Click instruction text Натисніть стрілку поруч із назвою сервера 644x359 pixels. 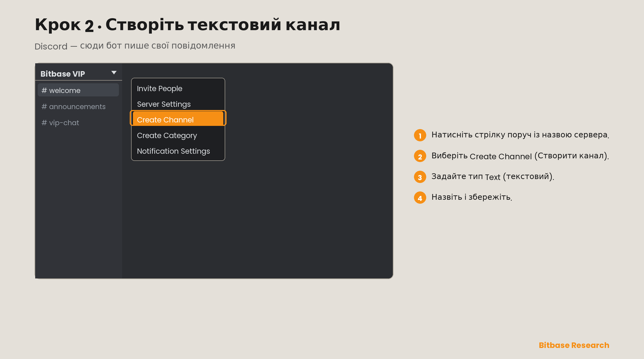click(x=520, y=135)
